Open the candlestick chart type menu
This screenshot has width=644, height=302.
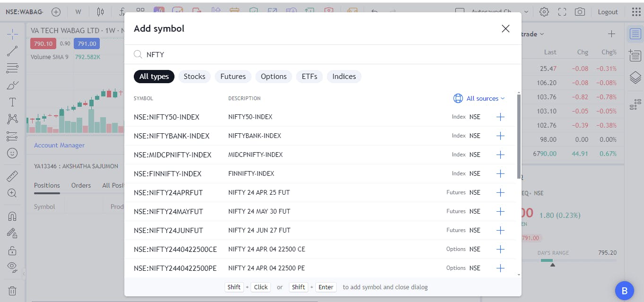tap(100, 12)
